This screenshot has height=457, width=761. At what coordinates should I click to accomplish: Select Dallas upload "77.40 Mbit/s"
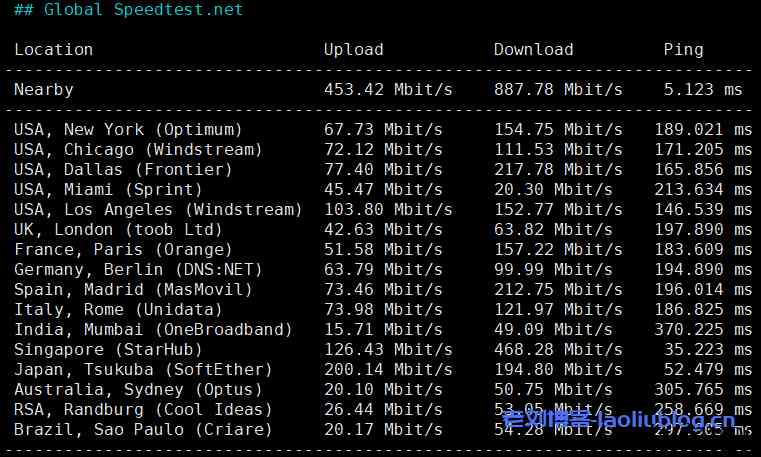point(383,169)
